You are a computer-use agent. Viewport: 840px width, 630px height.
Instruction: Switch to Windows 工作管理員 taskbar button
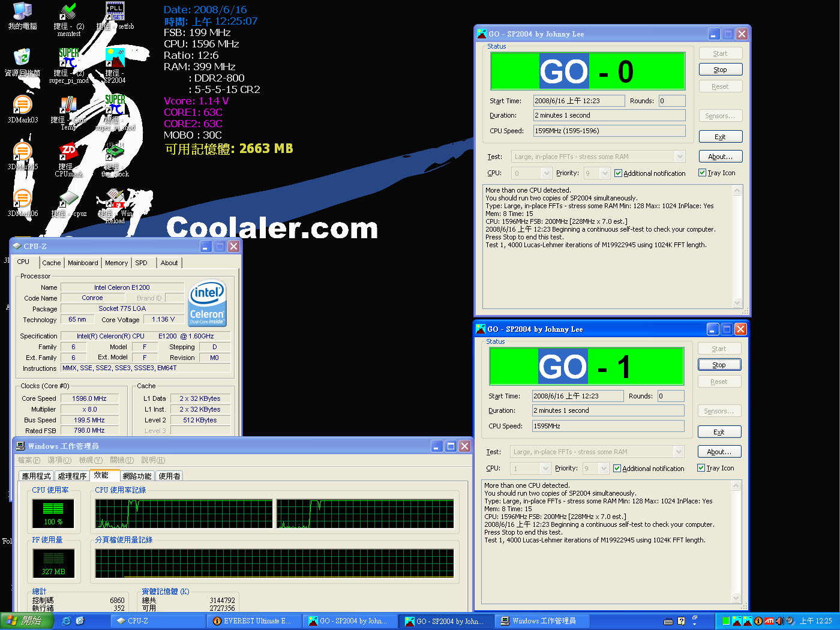point(543,621)
